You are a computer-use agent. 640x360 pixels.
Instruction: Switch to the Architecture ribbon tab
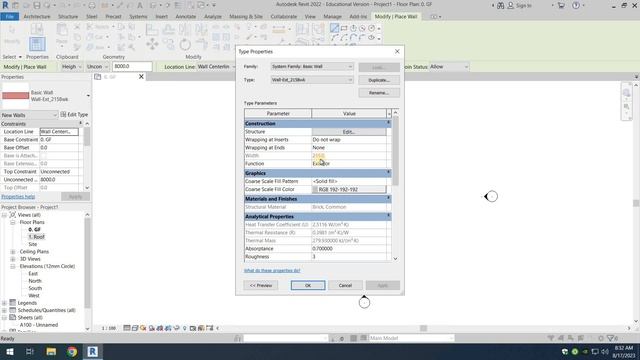coord(37,17)
